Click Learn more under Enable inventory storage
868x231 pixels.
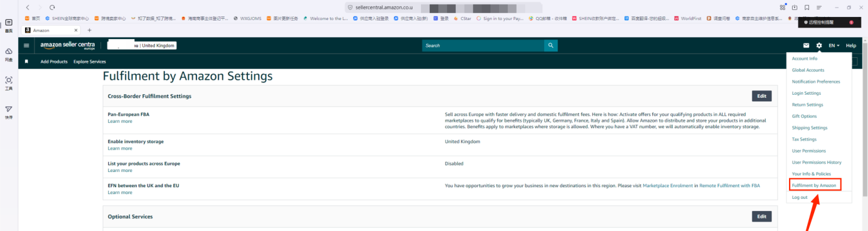click(120, 149)
